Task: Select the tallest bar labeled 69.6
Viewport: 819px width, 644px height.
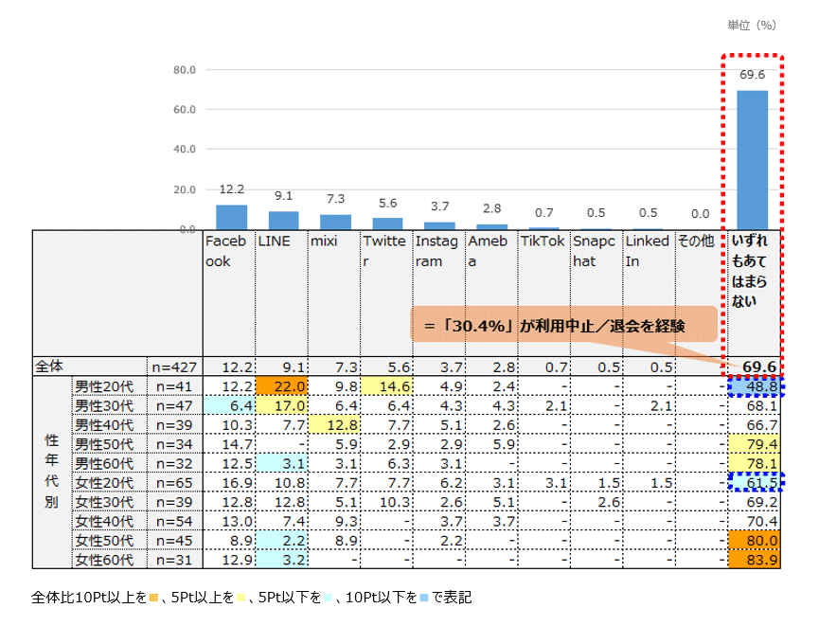Action: pos(753,159)
